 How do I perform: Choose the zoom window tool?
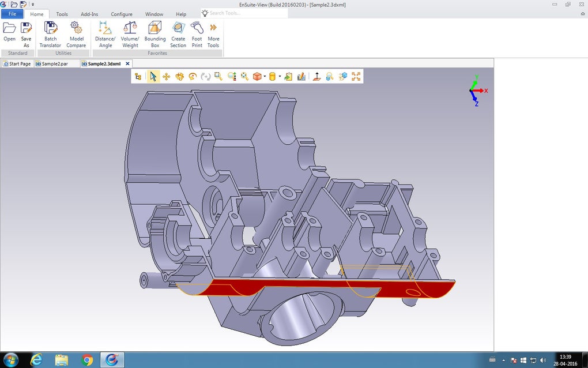click(218, 77)
